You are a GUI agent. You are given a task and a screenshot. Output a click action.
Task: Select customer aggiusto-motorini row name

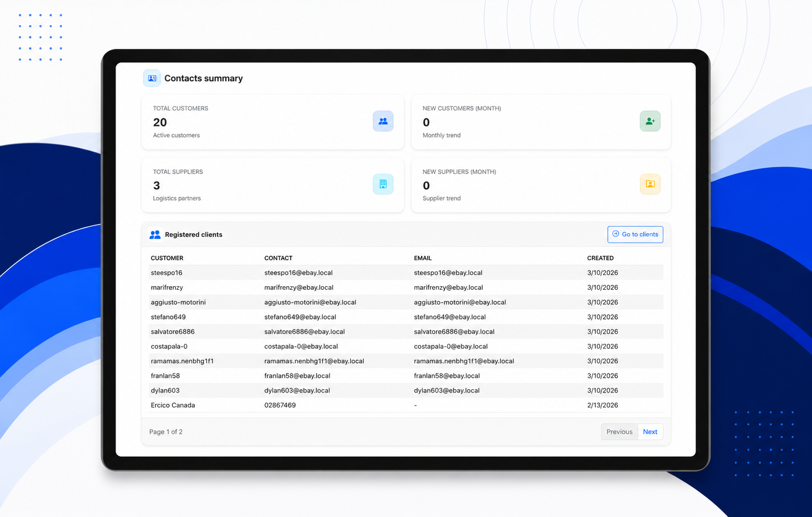coord(178,302)
